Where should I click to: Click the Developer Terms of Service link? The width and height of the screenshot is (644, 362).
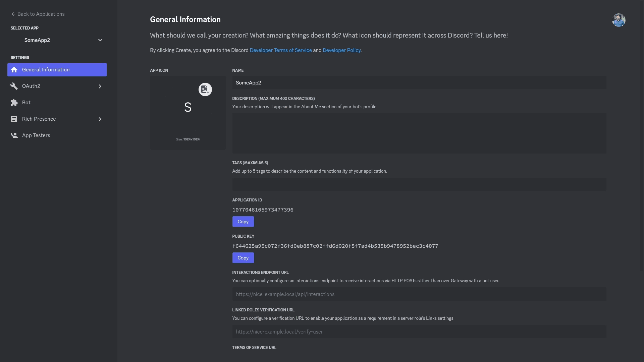pyautogui.click(x=280, y=50)
